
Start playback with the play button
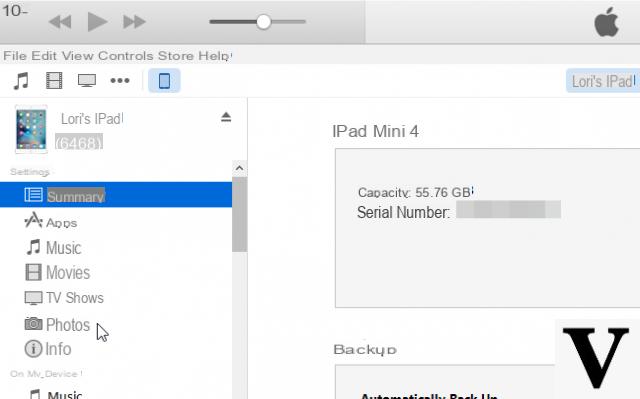click(x=97, y=21)
